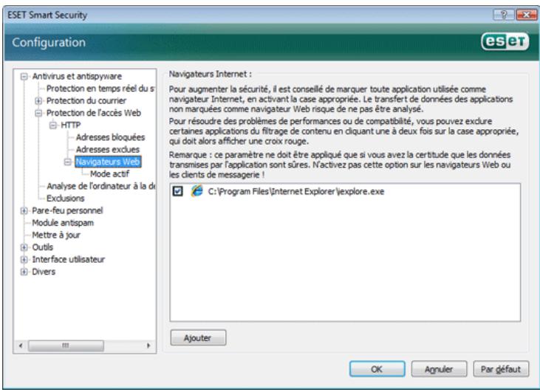Collapse the Antivirus et antispyware node
540x392 pixels.
click(x=24, y=76)
